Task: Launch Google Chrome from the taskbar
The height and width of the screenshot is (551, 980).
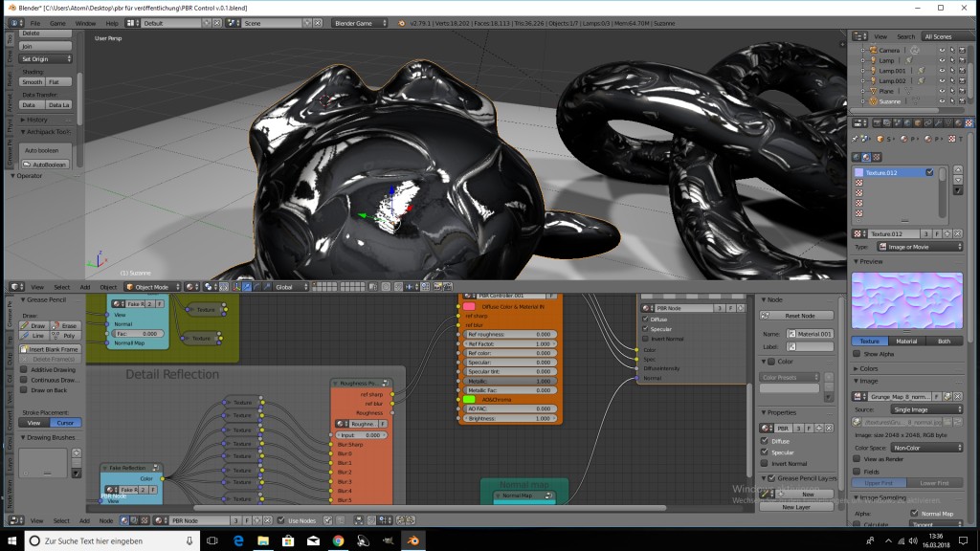Action: click(339, 540)
